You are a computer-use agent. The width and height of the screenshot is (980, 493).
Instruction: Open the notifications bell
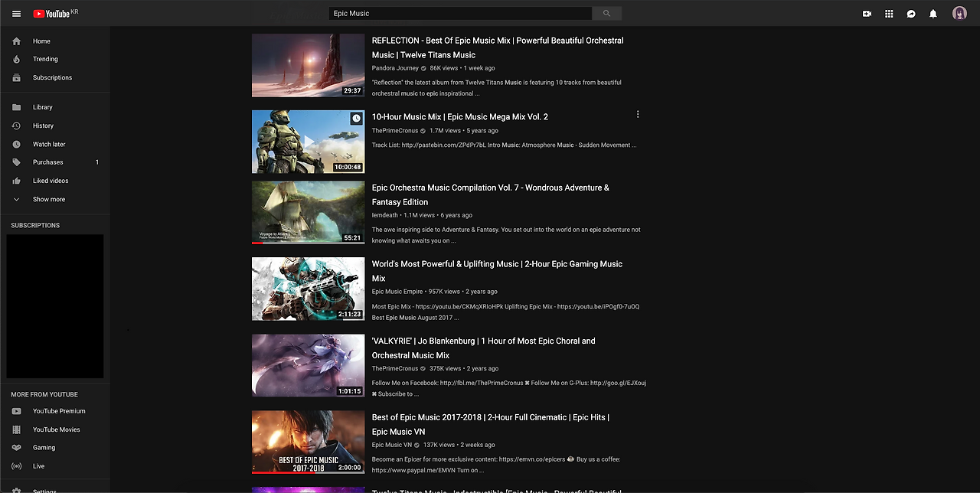(933, 14)
